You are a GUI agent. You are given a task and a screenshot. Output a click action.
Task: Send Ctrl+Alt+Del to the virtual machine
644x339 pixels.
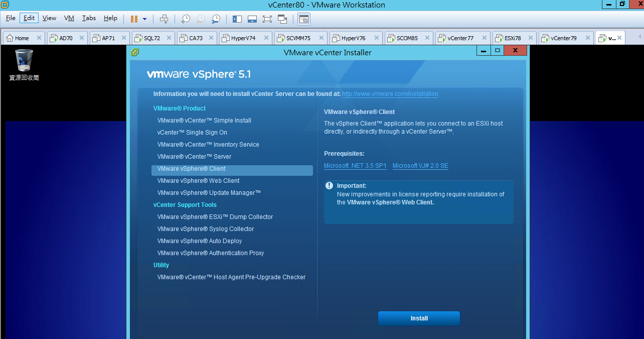164,19
